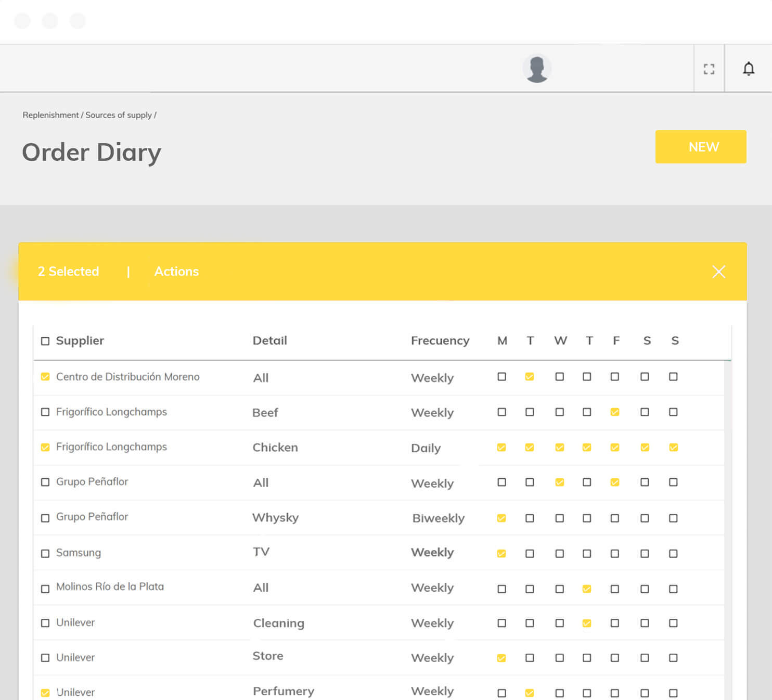Click the Biweekly frequency cell
This screenshot has width=772, height=700.
point(439,518)
